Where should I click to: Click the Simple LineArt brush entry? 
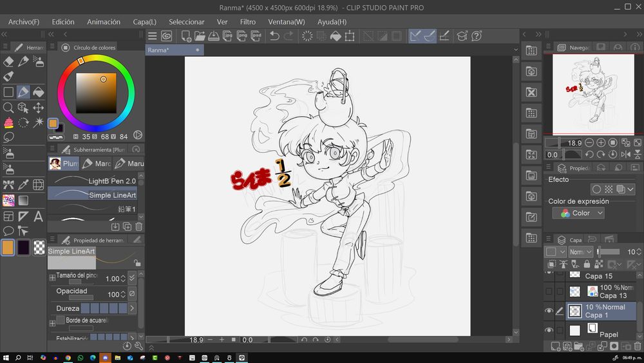point(92,195)
